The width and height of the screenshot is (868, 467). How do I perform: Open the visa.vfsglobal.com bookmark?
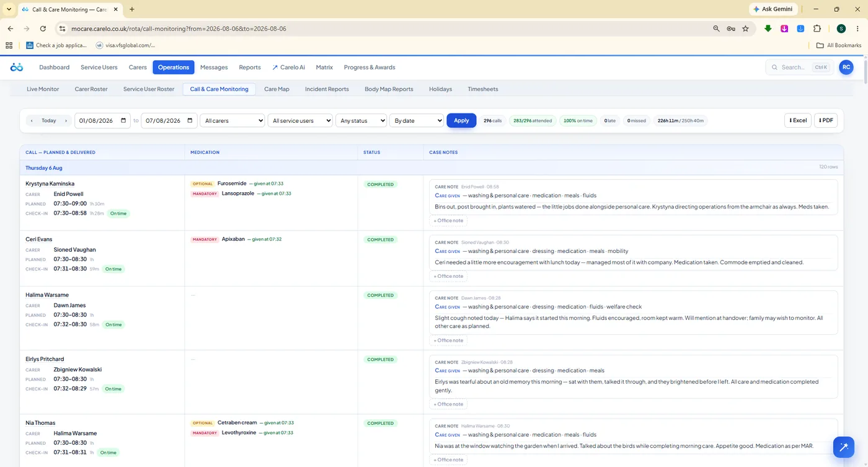[x=125, y=45]
